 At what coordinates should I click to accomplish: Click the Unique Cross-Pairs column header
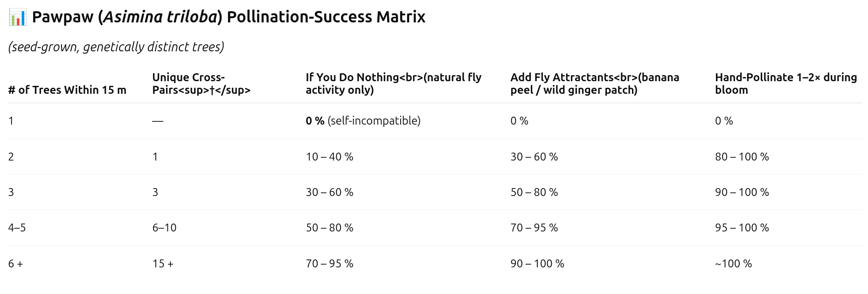coord(201,84)
